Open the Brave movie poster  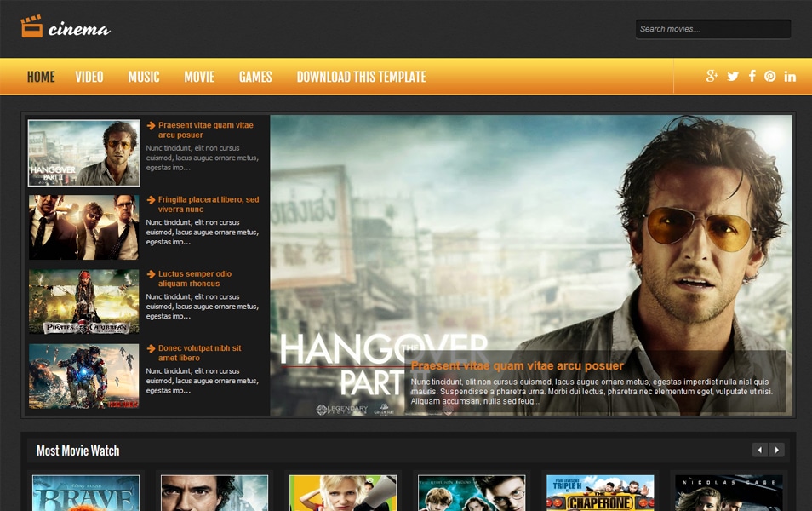point(86,493)
